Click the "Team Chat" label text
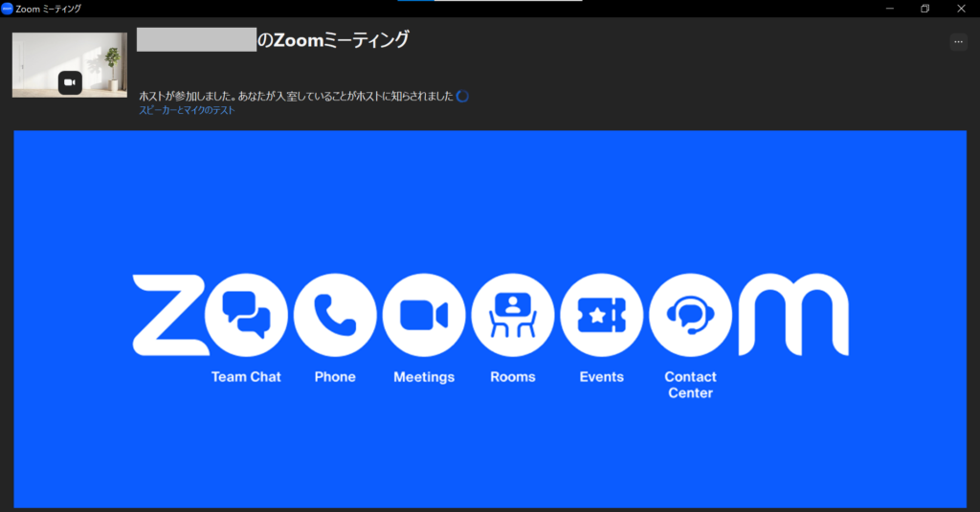The image size is (980, 512). pyautogui.click(x=246, y=377)
